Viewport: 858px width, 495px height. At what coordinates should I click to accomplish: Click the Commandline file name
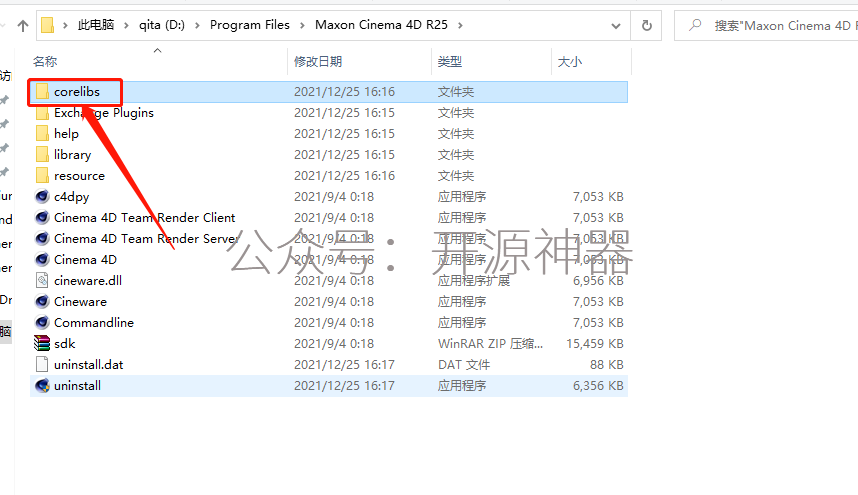point(94,323)
